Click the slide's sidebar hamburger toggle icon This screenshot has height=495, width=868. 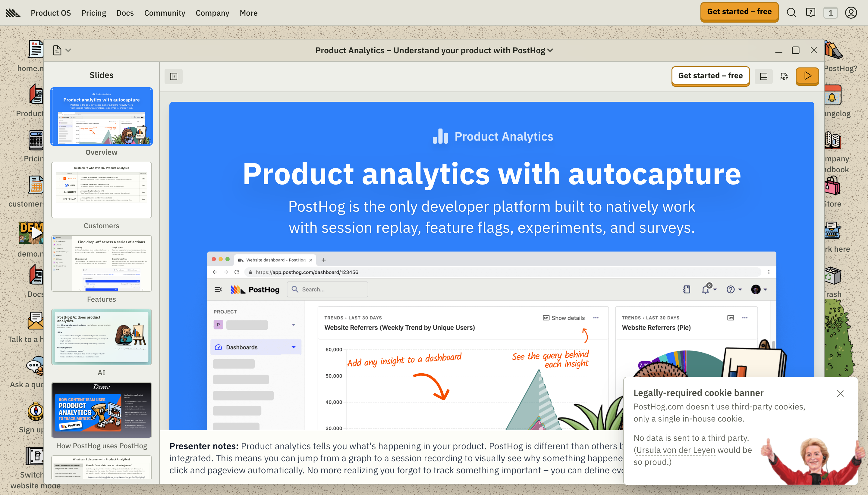coord(218,289)
